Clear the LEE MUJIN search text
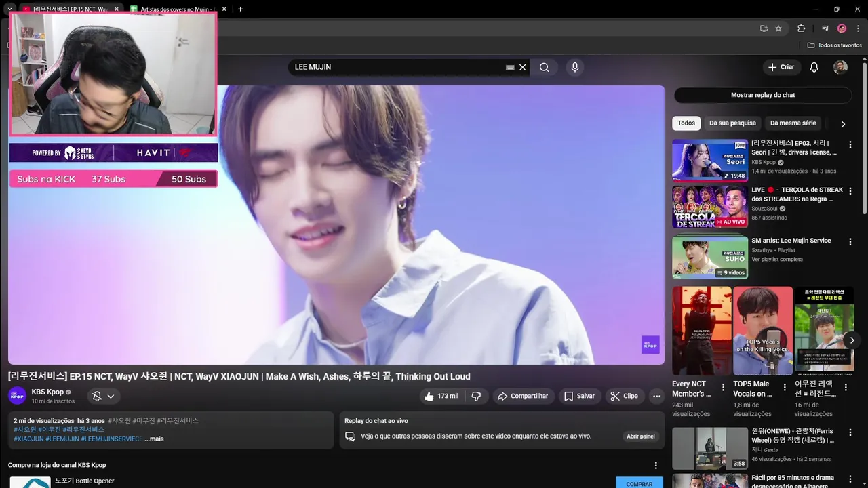 point(523,67)
